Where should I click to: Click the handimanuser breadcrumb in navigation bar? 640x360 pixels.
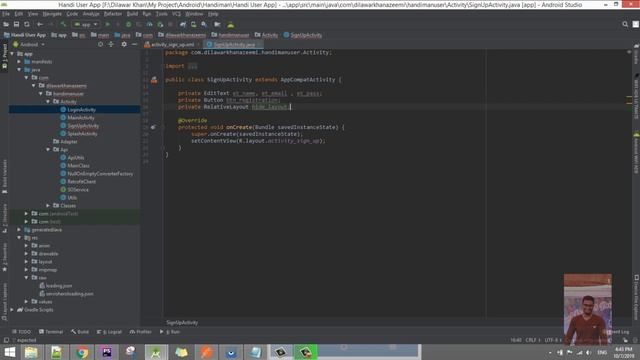coord(230,35)
